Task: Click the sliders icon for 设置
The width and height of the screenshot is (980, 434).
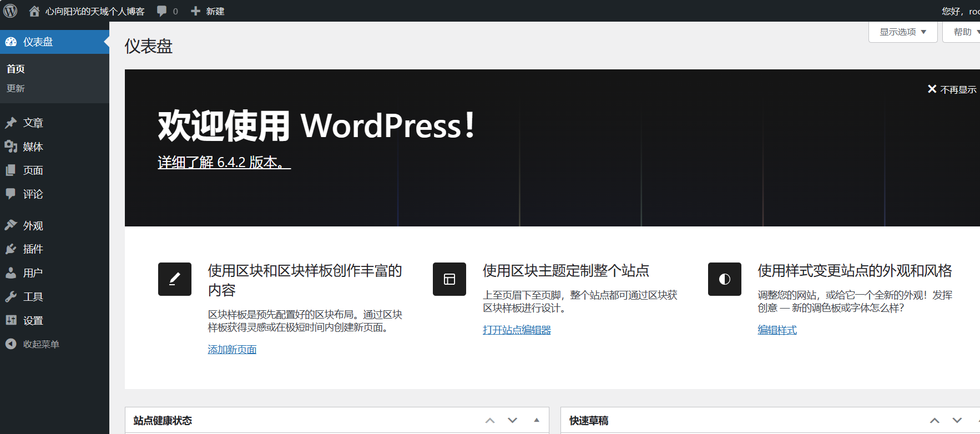Action: (x=11, y=320)
